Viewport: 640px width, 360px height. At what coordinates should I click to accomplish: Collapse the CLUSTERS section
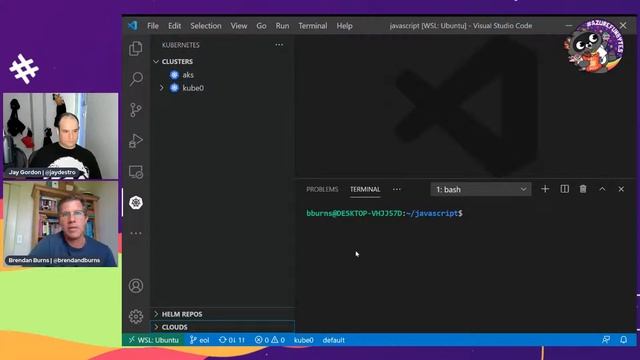(x=156, y=62)
